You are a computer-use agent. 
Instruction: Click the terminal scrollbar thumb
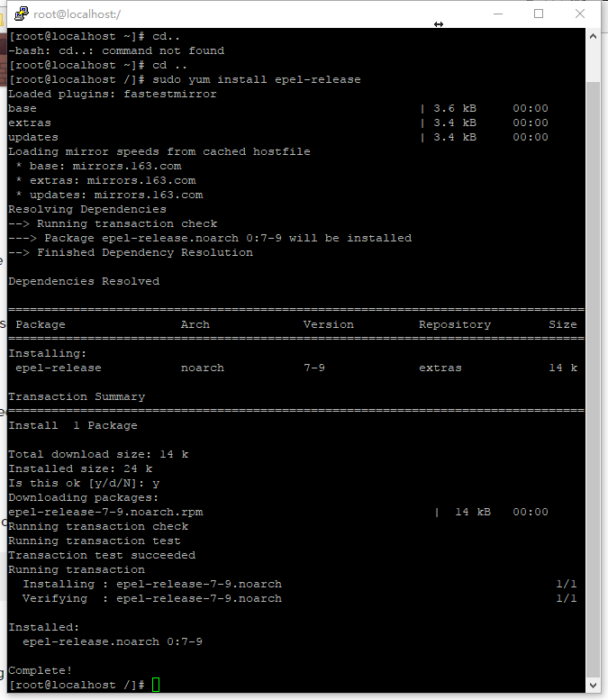click(x=593, y=379)
